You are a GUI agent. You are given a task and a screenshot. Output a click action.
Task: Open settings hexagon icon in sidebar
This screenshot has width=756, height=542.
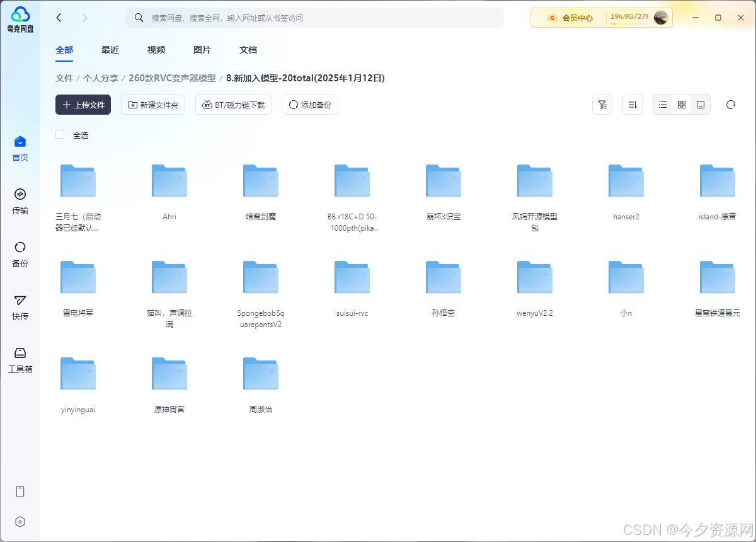click(20, 522)
